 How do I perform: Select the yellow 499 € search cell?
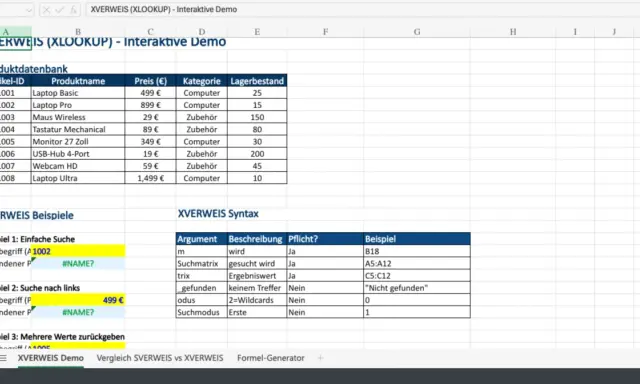pos(78,300)
